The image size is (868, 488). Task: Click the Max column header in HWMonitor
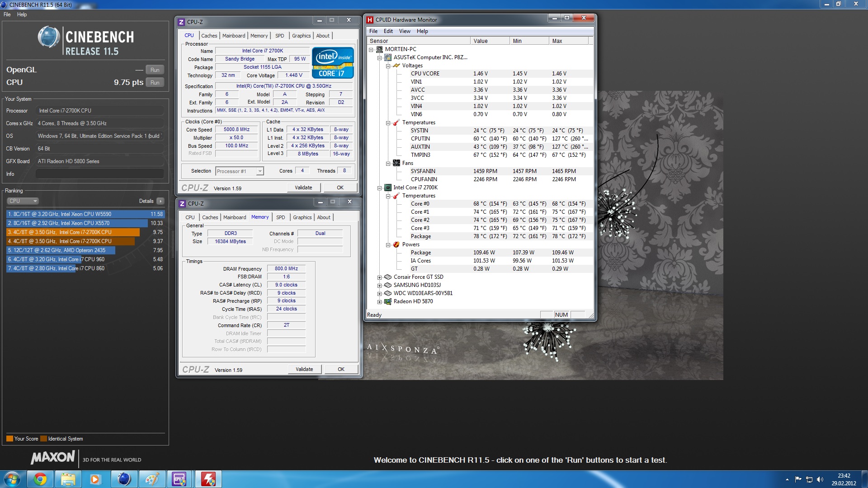tap(568, 41)
